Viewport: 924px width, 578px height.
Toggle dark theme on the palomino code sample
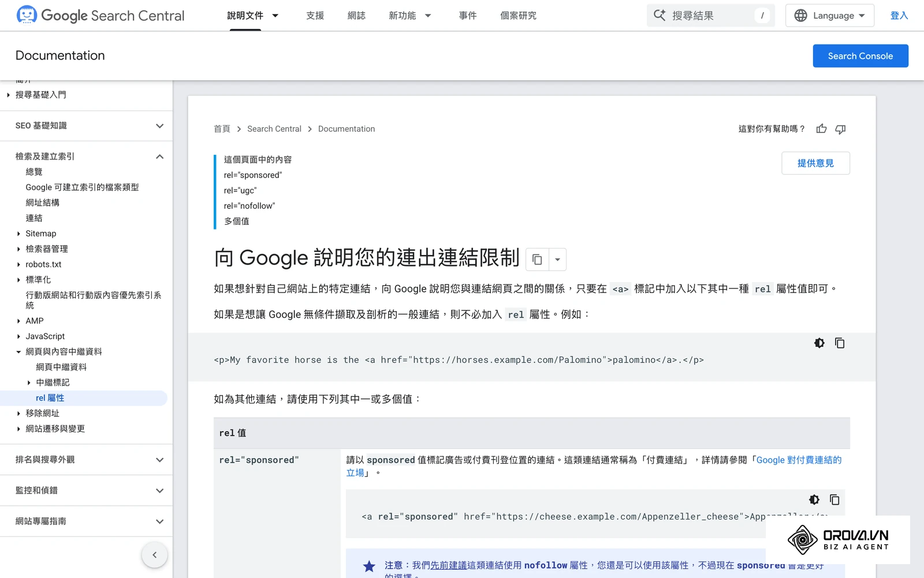pos(819,343)
